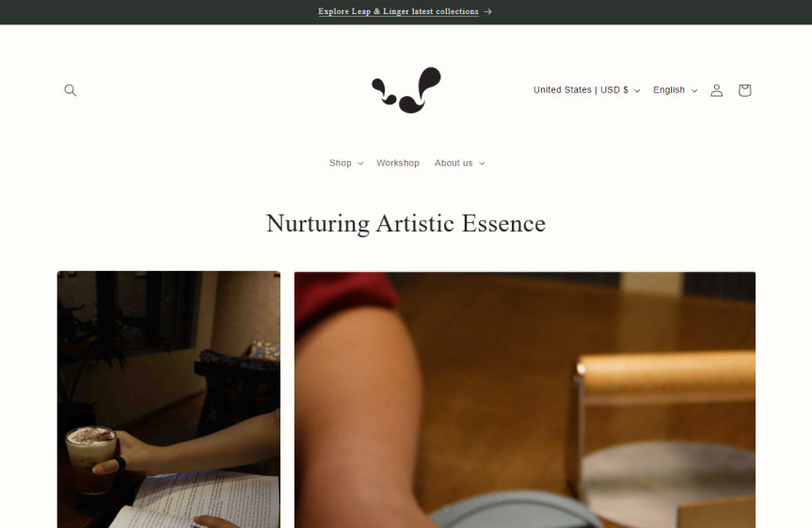This screenshot has height=528, width=812.
Task: Click the chevron next to English
Action: coord(694,90)
